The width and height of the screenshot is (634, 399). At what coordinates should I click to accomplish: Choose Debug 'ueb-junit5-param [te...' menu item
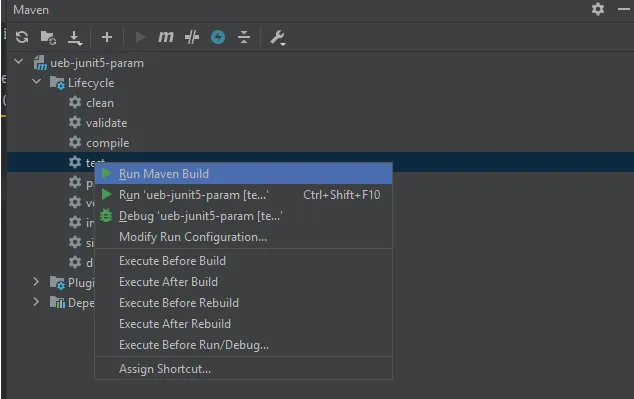pos(243,216)
